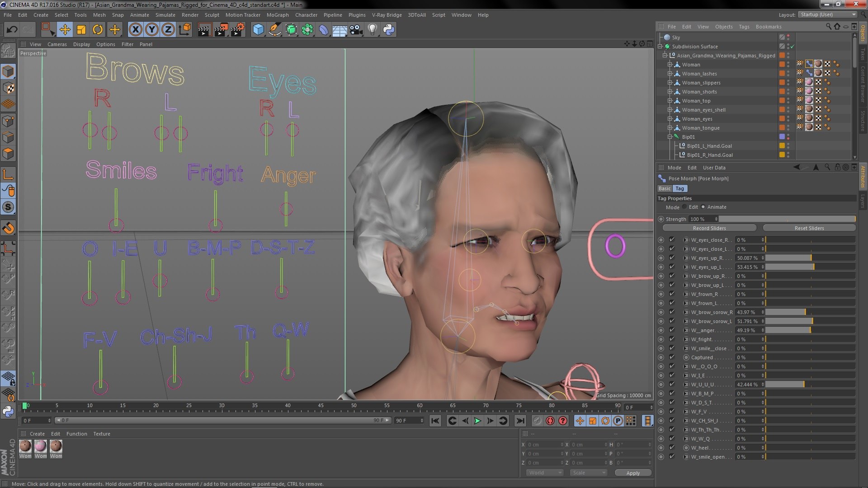Open the World coordinate dropdown
The height and width of the screenshot is (488, 868).
pos(545,473)
